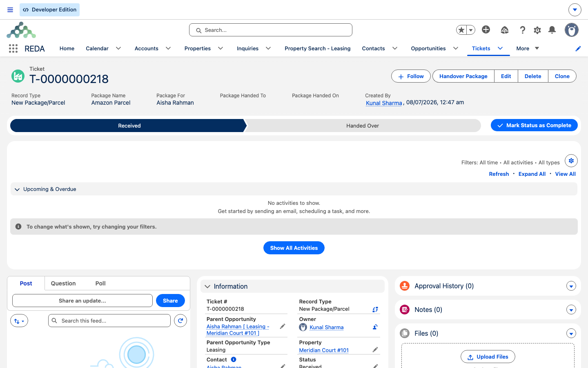
Task: Select the Handed Over status stage
Action: pyautogui.click(x=363, y=126)
